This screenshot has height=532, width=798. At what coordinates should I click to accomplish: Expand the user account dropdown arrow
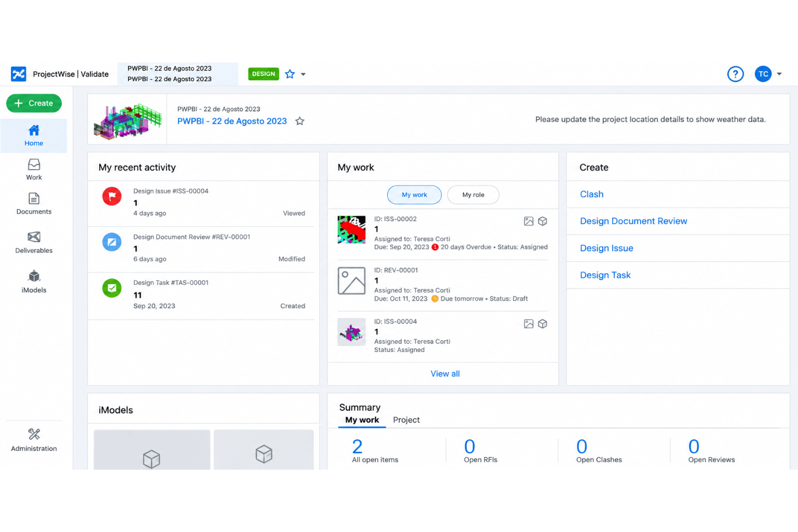click(779, 74)
